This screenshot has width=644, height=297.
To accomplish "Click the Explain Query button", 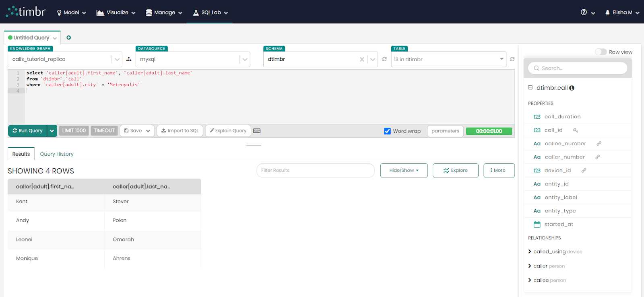I will (228, 131).
